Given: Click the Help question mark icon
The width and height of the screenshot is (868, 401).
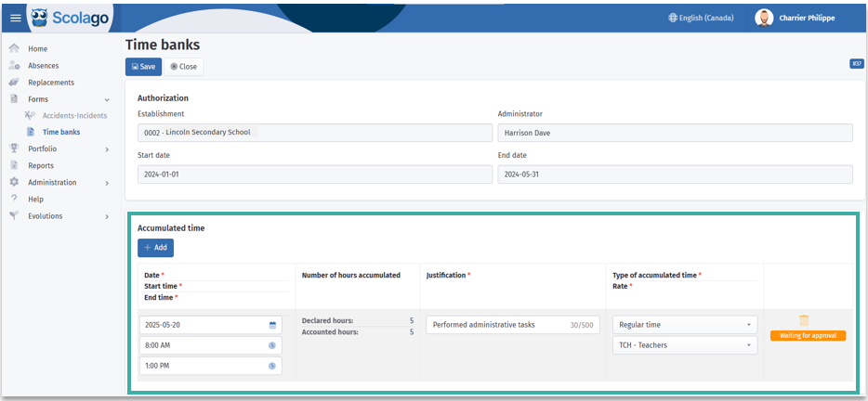Looking at the screenshot, I should point(14,200).
